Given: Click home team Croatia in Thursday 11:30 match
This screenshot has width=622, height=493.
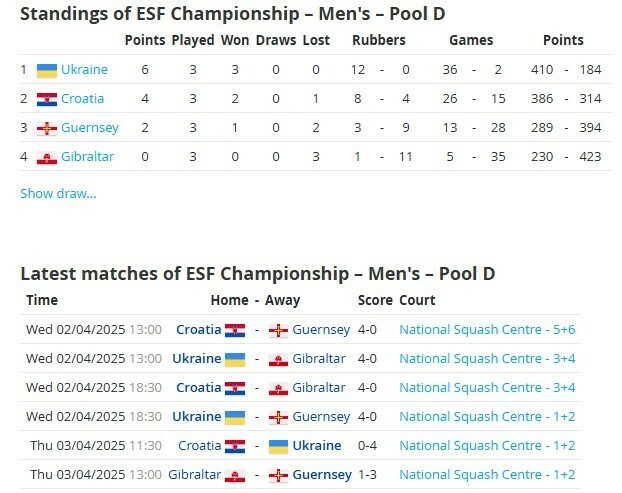Looking at the screenshot, I should [x=199, y=446].
